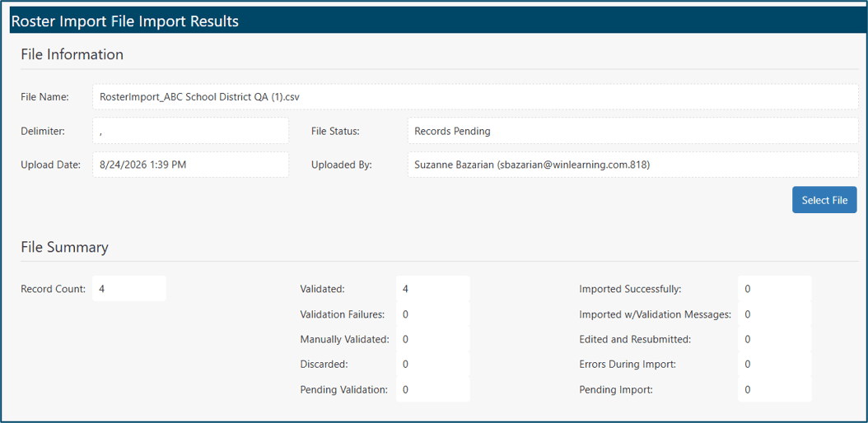868x423 pixels.
Task: Click the 'File Information' heading
Action: (x=72, y=54)
